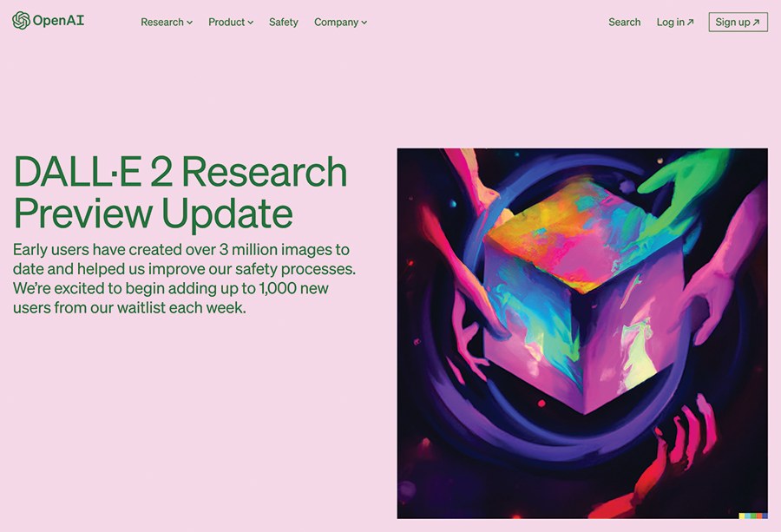Click the paragraph about 3 million images
Image resolution: width=781 pixels, height=532 pixels.
pyautogui.click(x=184, y=279)
